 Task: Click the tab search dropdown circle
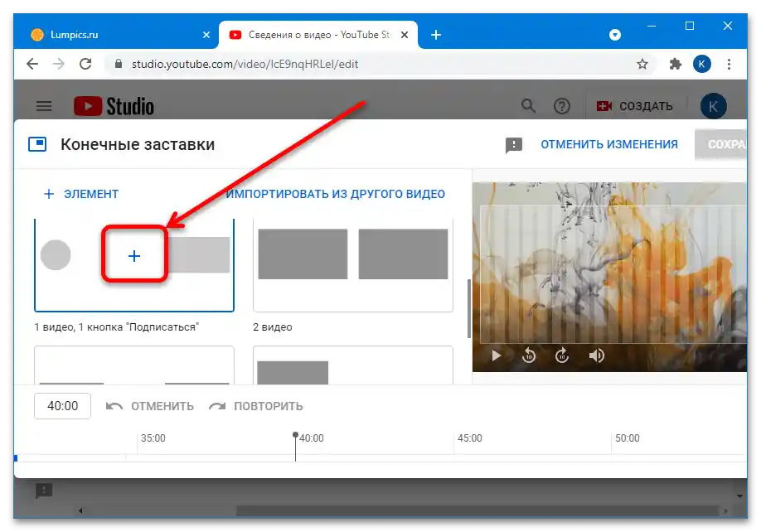point(615,35)
